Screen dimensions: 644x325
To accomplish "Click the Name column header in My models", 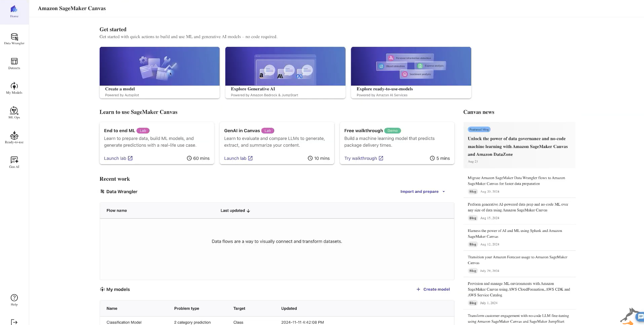I will coord(112,308).
